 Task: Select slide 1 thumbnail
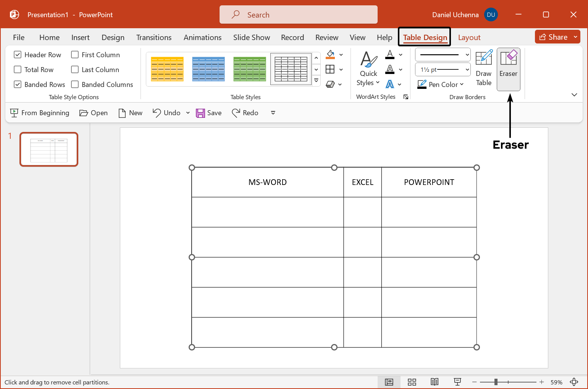[49, 149]
